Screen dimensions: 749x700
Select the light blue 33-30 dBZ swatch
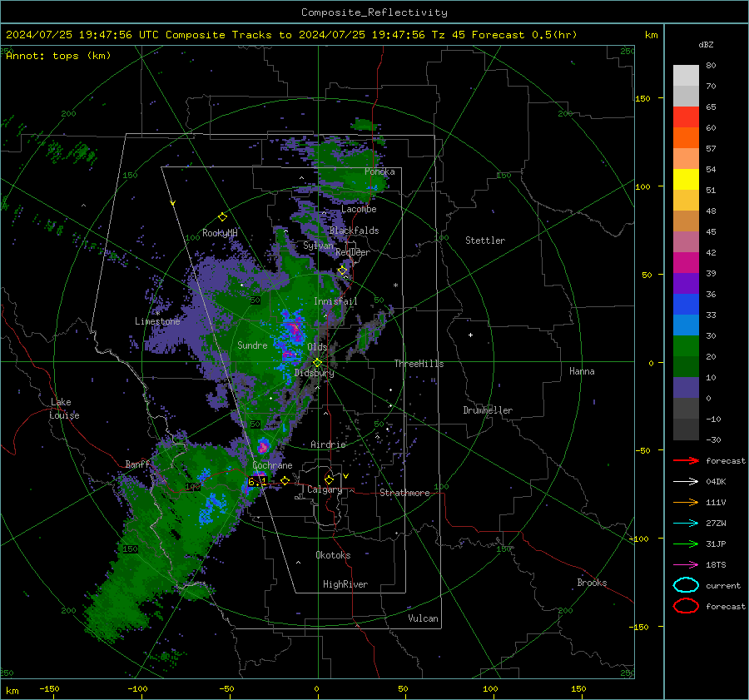click(x=686, y=325)
